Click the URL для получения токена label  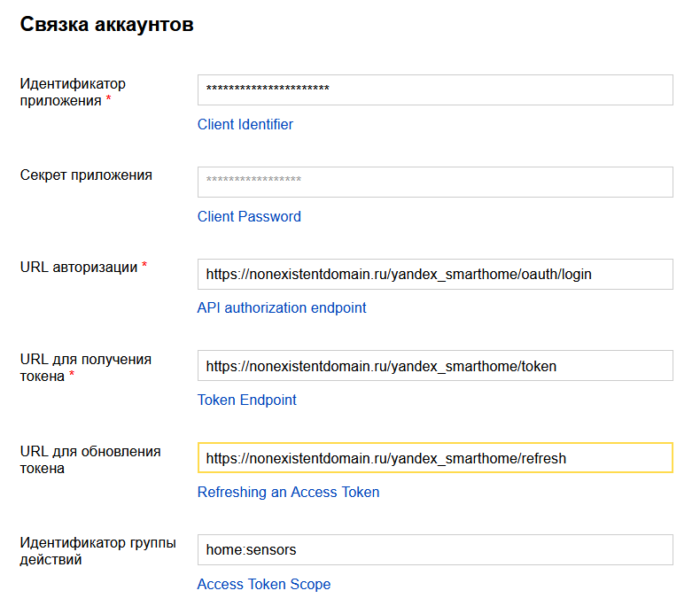click(85, 368)
